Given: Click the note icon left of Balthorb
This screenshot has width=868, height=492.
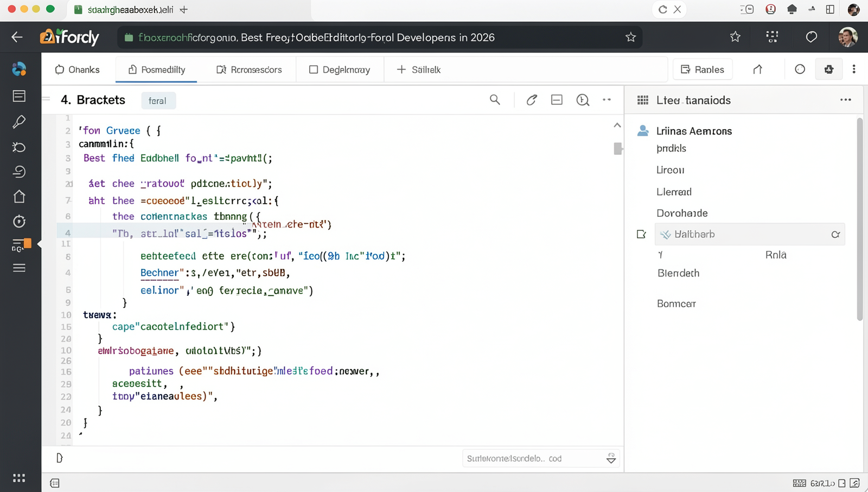Looking at the screenshot, I should (x=641, y=235).
